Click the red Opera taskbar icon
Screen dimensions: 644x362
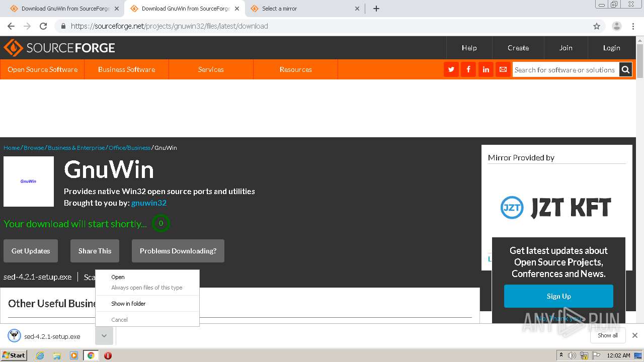point(108,355)
